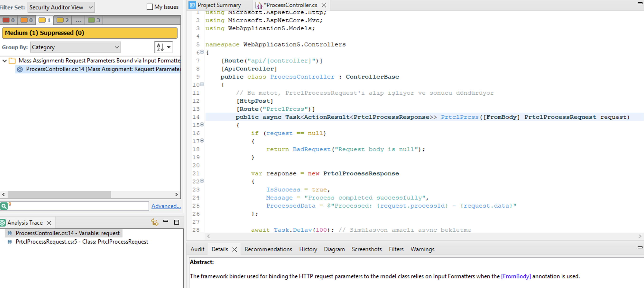This screenshot has height=288, width=644.
Task: Click the issue search magnifier icon
Action: point(4,206)
